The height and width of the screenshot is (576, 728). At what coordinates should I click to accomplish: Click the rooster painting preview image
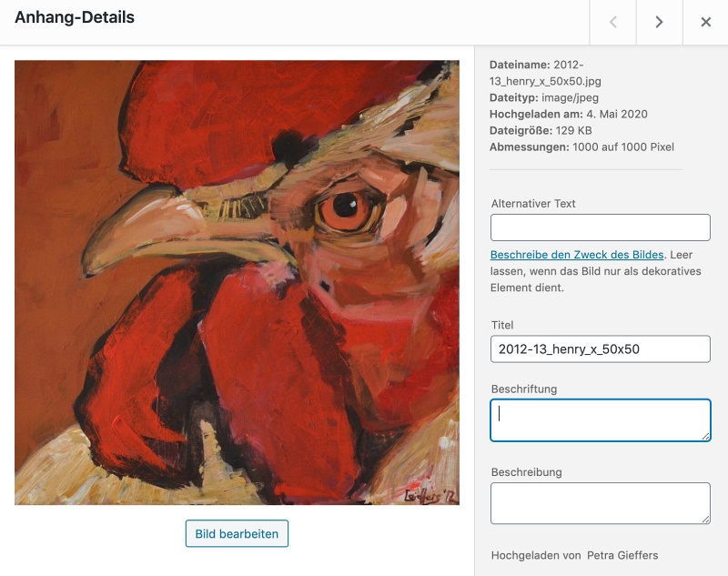point(237,282)
